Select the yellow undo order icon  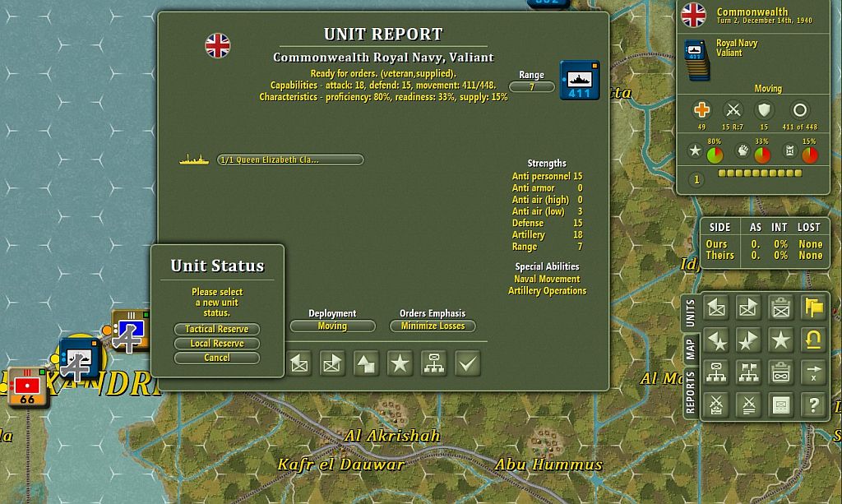click(x=812, y=340)
